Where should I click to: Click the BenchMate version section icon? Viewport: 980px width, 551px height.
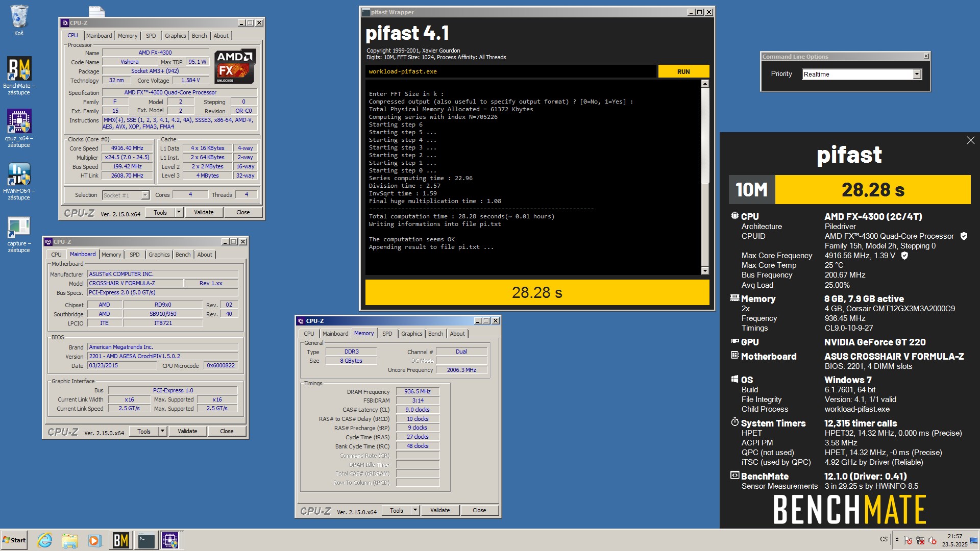(734, 475)
